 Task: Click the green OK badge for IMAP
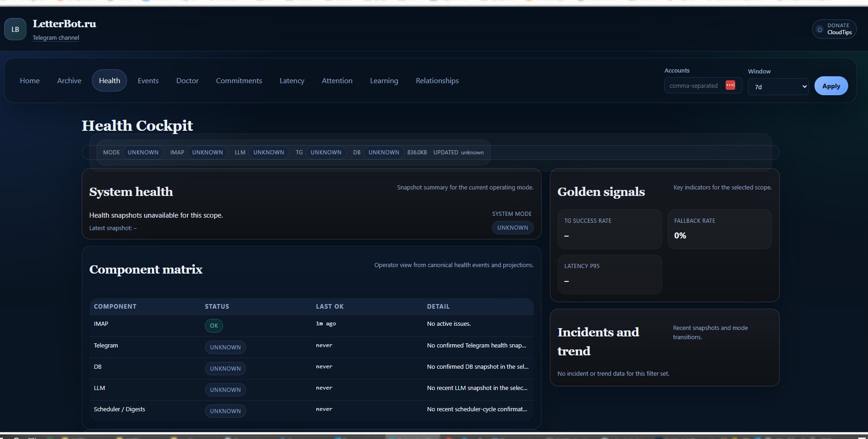pyautogui.click(x=213, y=325)
